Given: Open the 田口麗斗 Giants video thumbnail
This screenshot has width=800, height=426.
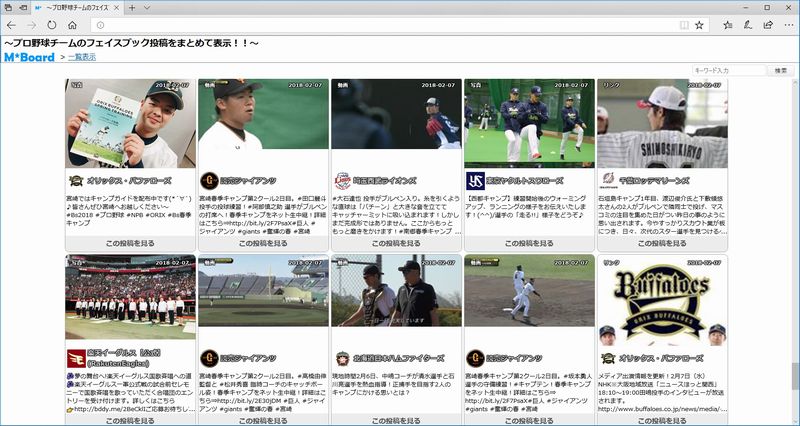Looking at the screenshot, I should pyautogui.click(x=263, y=114).
